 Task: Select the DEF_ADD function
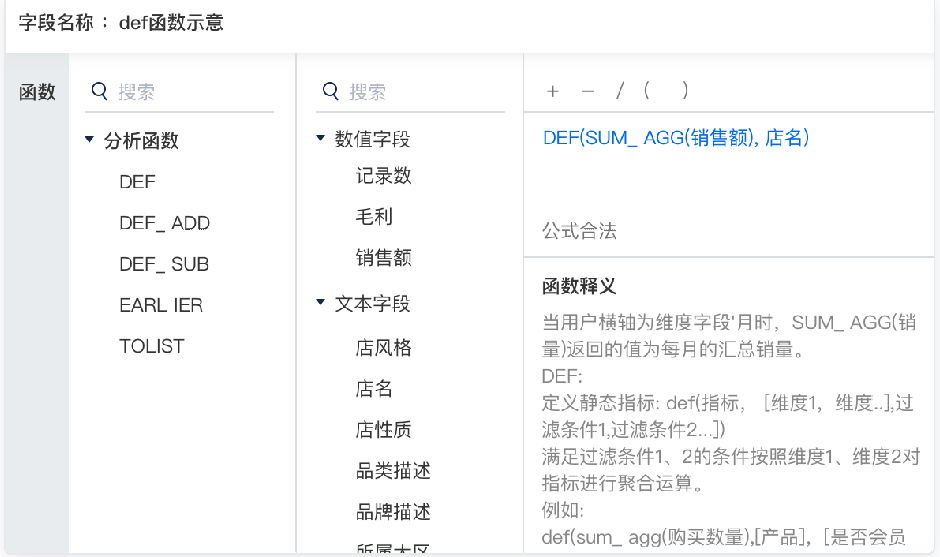click(x=165, y=223)
